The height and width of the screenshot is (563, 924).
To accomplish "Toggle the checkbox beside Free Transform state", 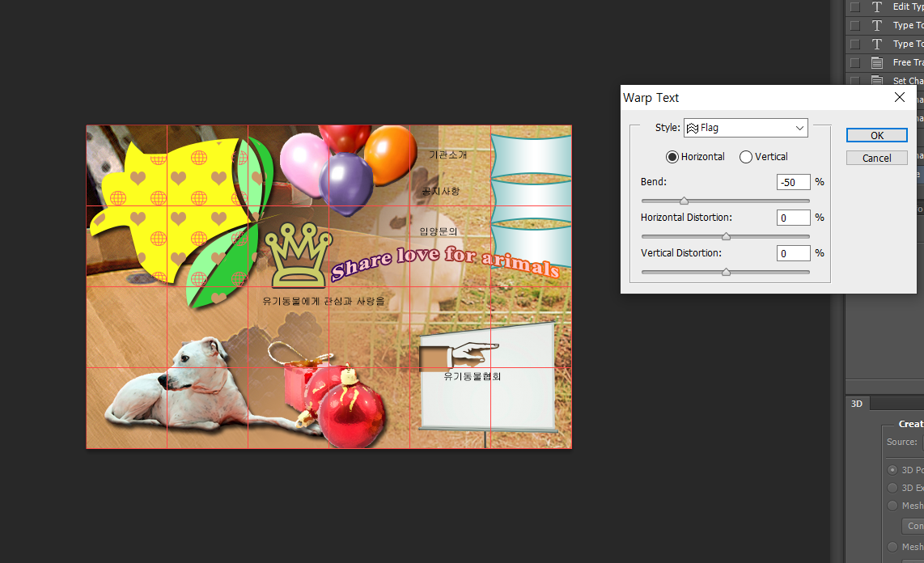I will (x=854, y=62).
